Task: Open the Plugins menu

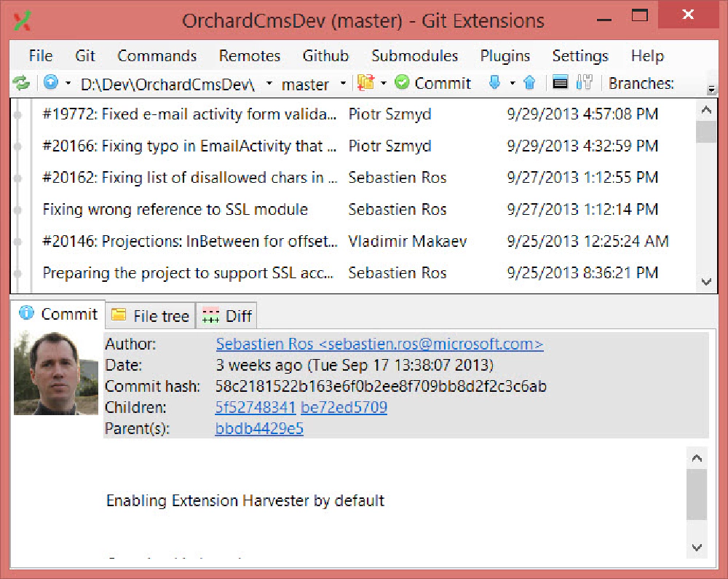Action: click(505, 56)
